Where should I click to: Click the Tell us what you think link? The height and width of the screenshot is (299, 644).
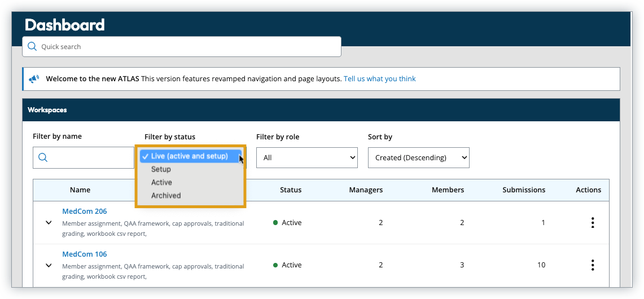tap(379, 79)
